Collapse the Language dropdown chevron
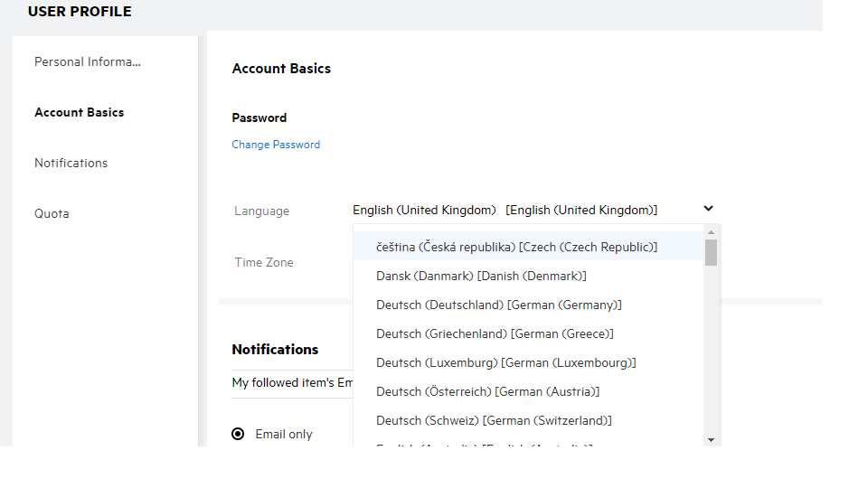 point(708,210)
